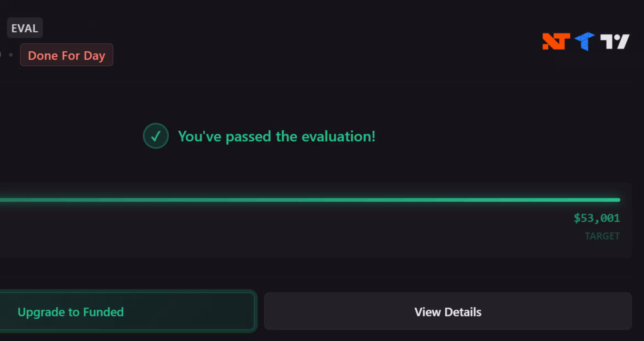Click Upgrade to Funded button
This screenshot has width=644, height=341.
[127, 311]
